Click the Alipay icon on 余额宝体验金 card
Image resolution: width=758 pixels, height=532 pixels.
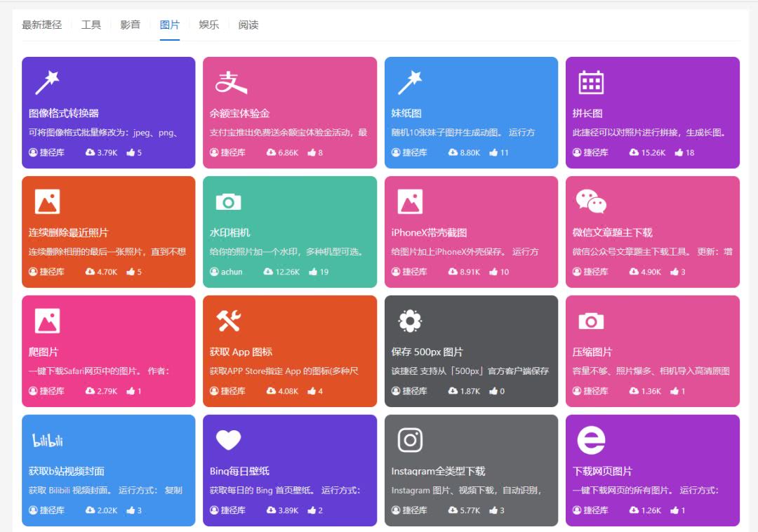(x=230, y=83)
